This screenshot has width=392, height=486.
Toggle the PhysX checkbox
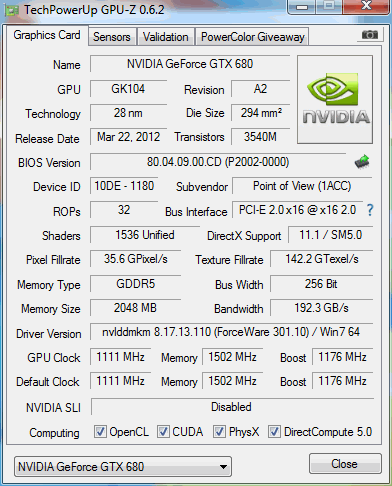[219, 431]
